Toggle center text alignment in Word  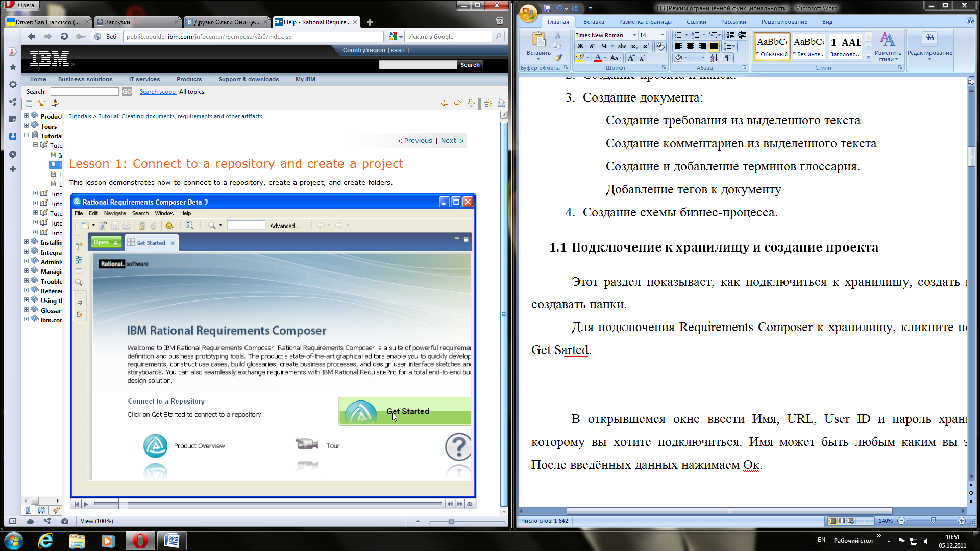[690, 46]
